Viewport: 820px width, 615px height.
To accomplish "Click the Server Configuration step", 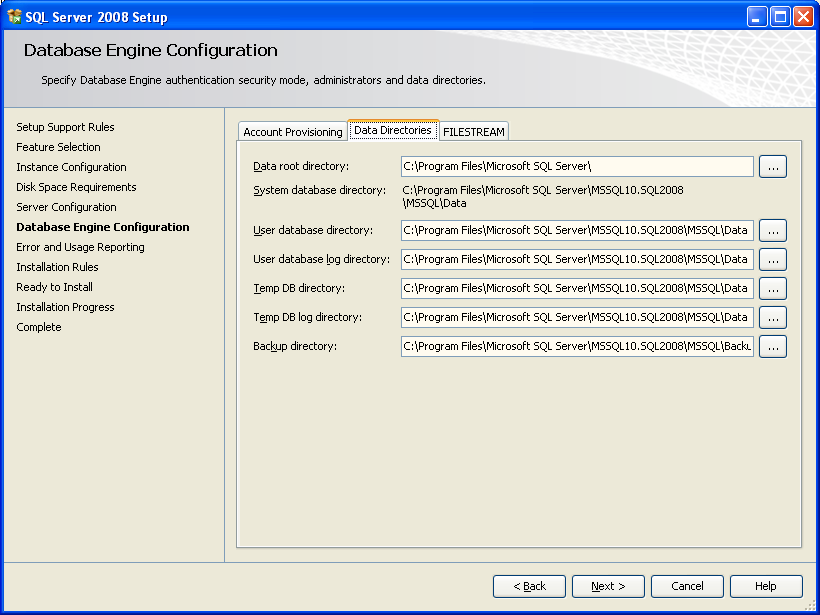I will 66,207.
